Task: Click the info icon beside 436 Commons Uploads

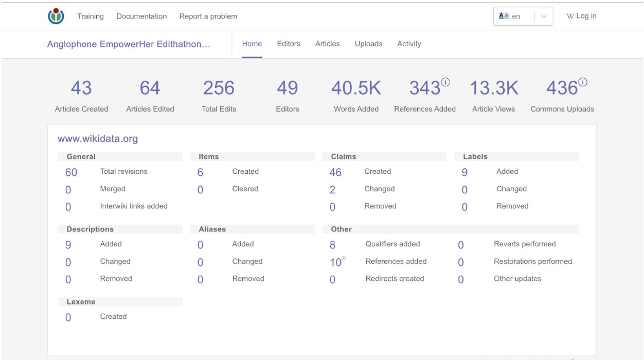Action: coord(583,82)
